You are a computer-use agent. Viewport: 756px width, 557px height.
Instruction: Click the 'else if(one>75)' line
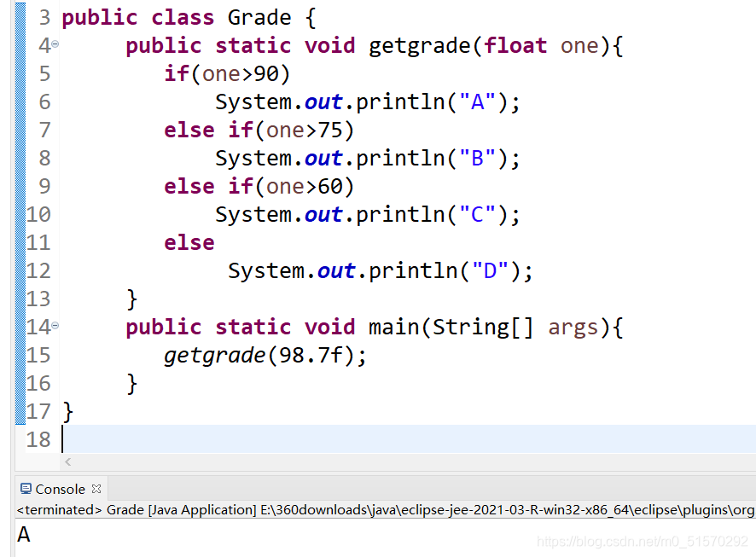point(259,131)
